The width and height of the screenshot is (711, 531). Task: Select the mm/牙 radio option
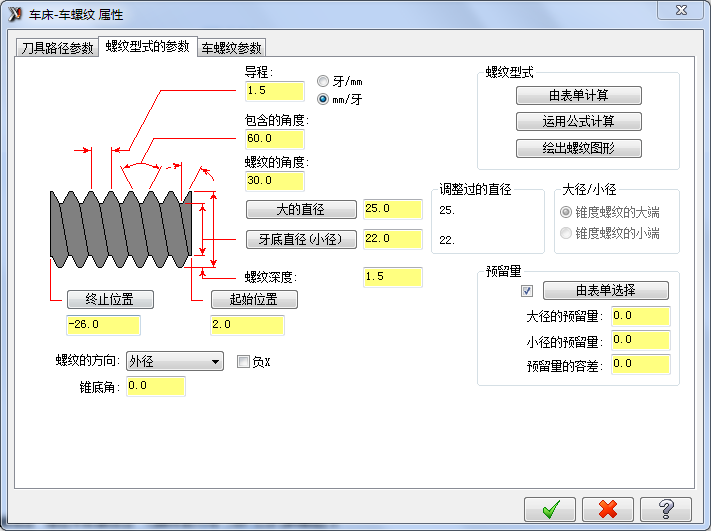click(x=323, y=99)
